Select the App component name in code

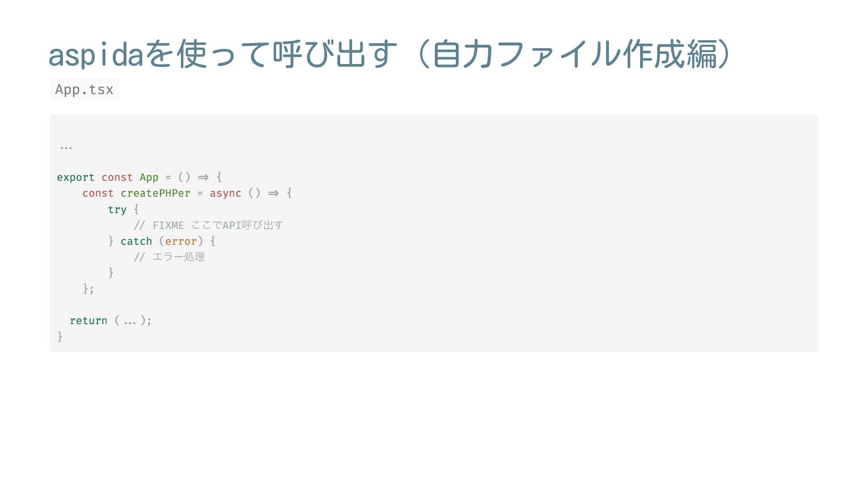pyautogui.click(x=149, y=177)
